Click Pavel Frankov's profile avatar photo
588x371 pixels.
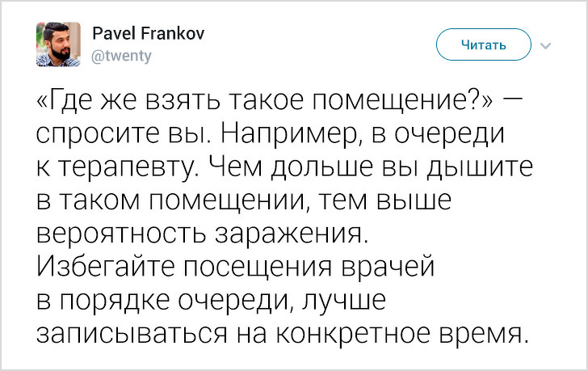58,44
